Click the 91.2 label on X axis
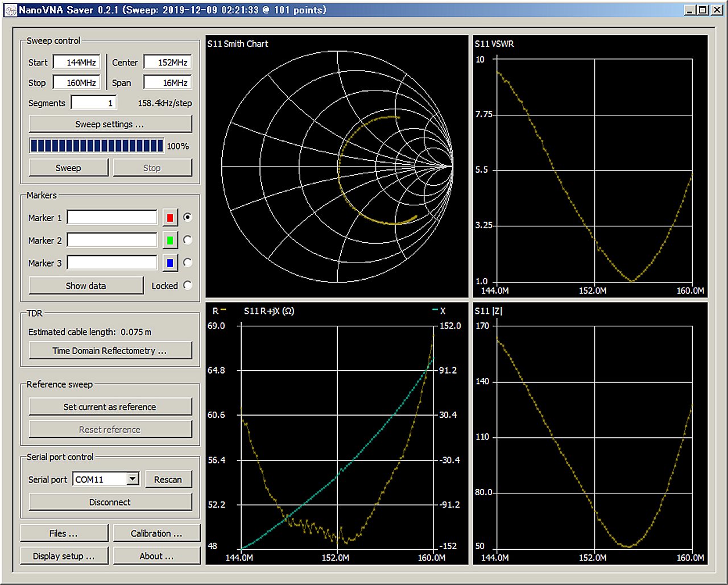The image size is (728, 585). tap(448, 370)
